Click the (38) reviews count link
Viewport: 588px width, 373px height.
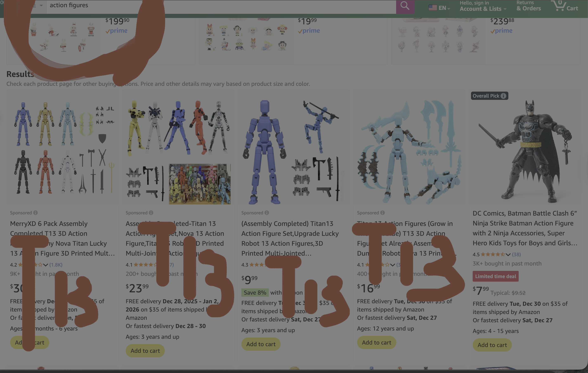click(516, 255)
